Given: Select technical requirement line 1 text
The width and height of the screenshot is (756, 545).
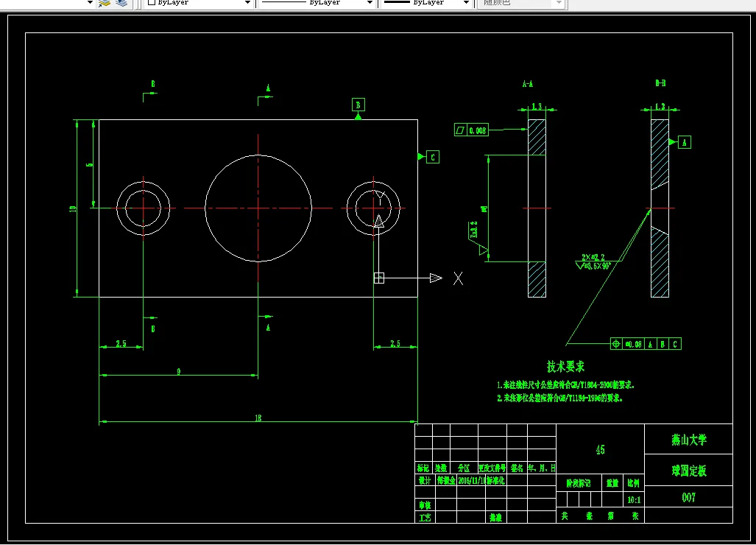Looking at the screenshot, I should pyautogui.click(x=565, y=385).
